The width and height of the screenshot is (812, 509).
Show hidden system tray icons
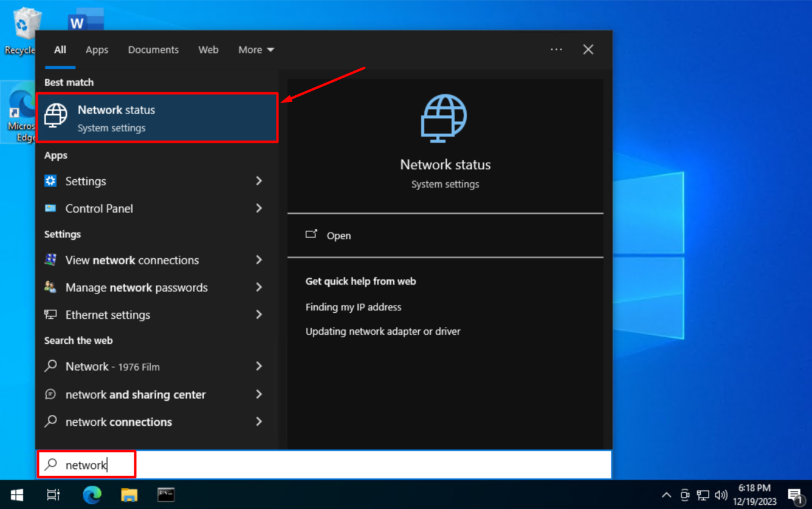(x=666, y=495)
